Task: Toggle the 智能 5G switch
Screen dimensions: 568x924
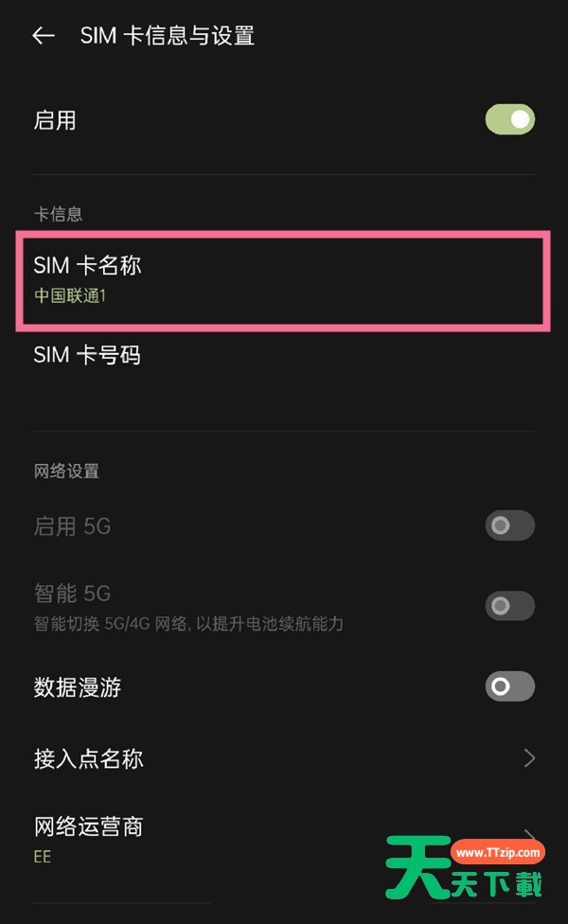Action: pyautogui.click(x=510, y=606)
